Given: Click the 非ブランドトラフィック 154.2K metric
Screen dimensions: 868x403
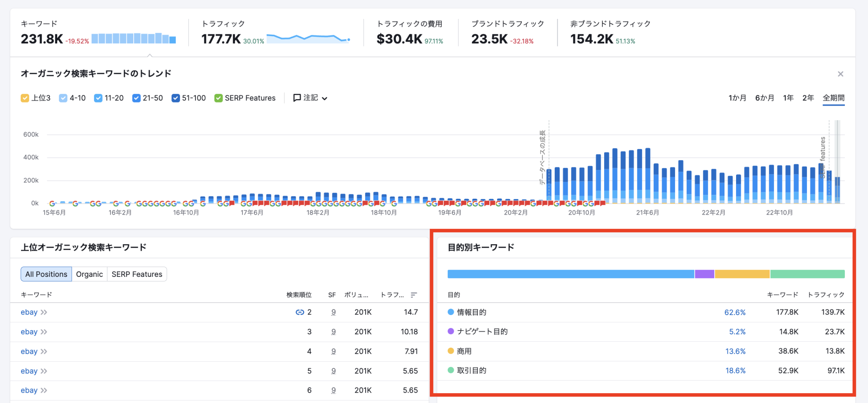Looking at the screenshot, I should pyautogui.click(x=592, y=39).
